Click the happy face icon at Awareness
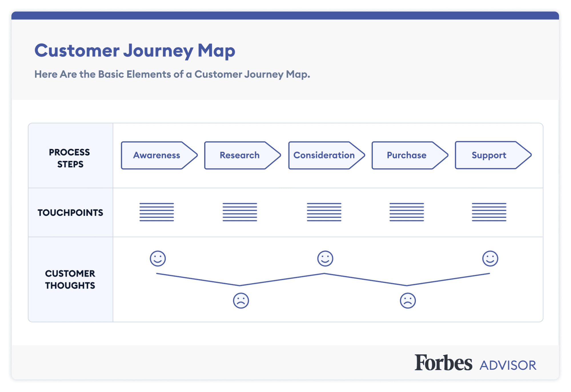Image resolution: width=571 pixels, height=392 pixels. pyautogui.click(x=157, y=258)
